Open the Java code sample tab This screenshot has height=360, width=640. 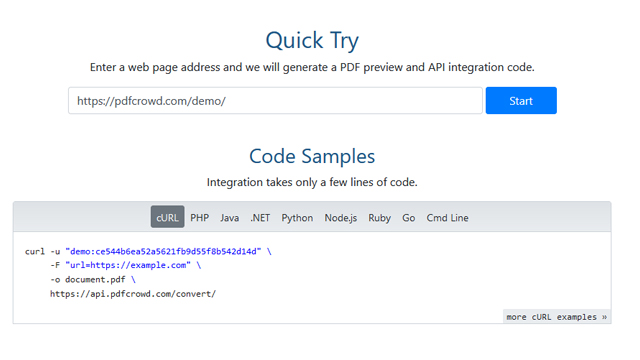coord(229,218)
